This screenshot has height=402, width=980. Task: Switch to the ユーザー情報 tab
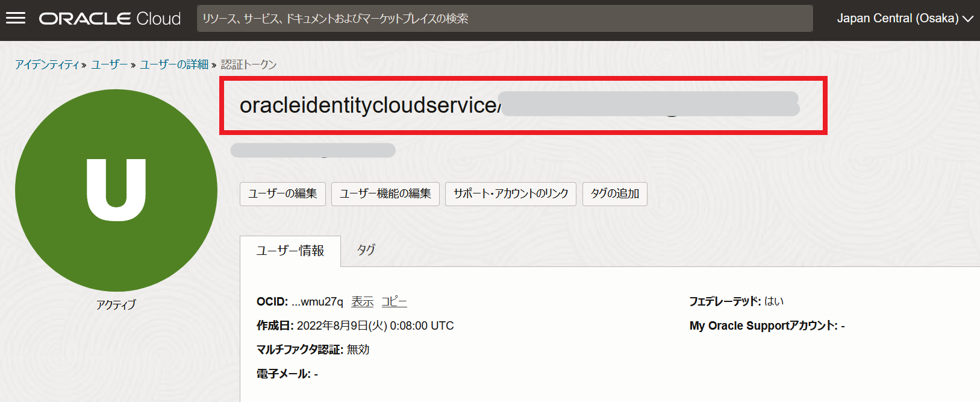(x=290, y=251)
